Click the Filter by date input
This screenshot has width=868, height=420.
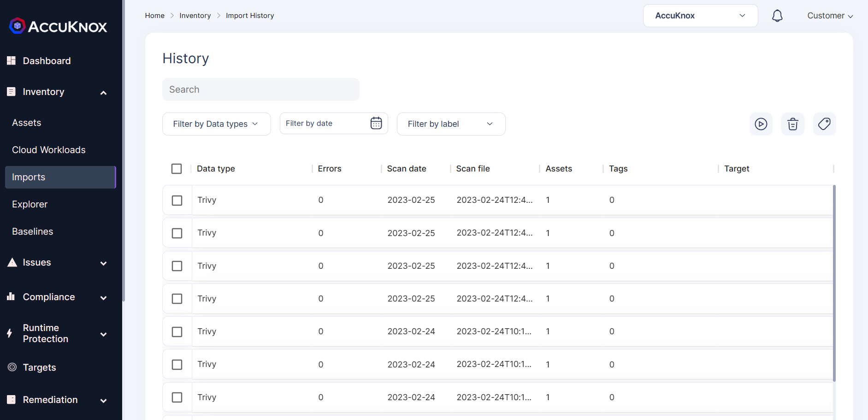pos(334,124)
